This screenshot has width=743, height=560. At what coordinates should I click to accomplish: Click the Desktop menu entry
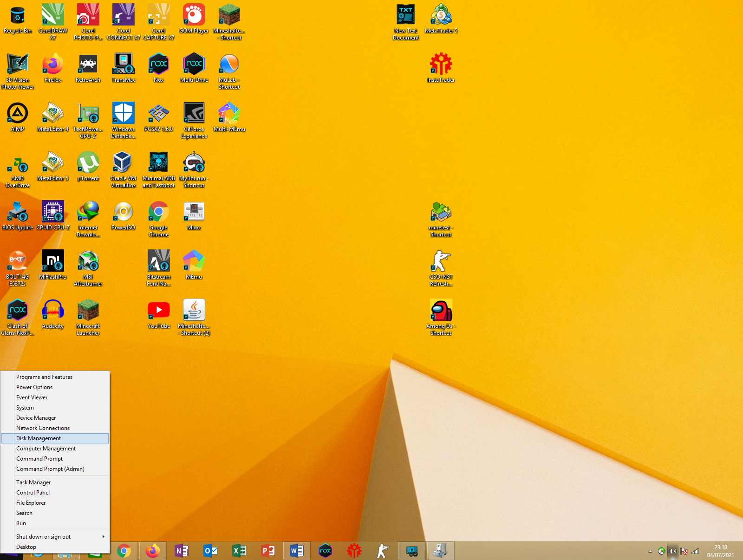55,547
